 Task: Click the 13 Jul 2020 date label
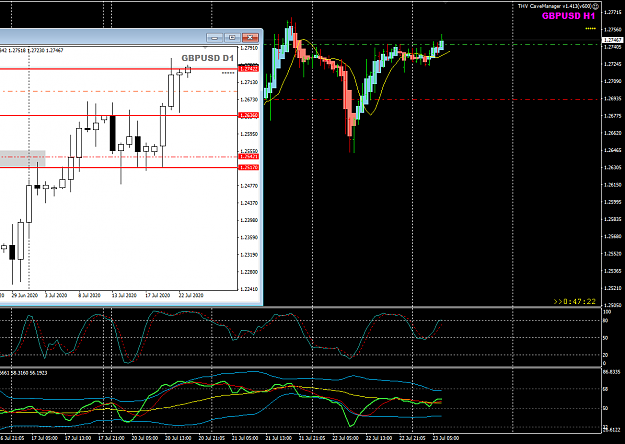click(124, 296)
